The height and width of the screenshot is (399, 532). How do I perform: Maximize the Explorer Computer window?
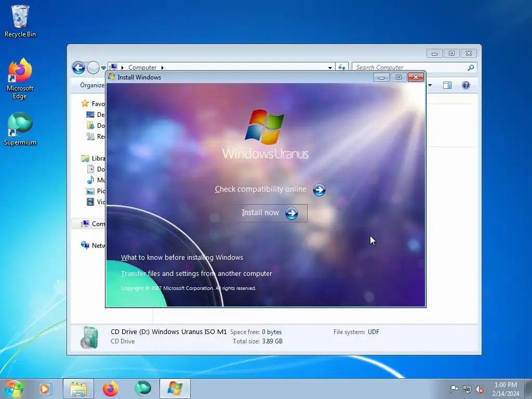pos(451,54)
